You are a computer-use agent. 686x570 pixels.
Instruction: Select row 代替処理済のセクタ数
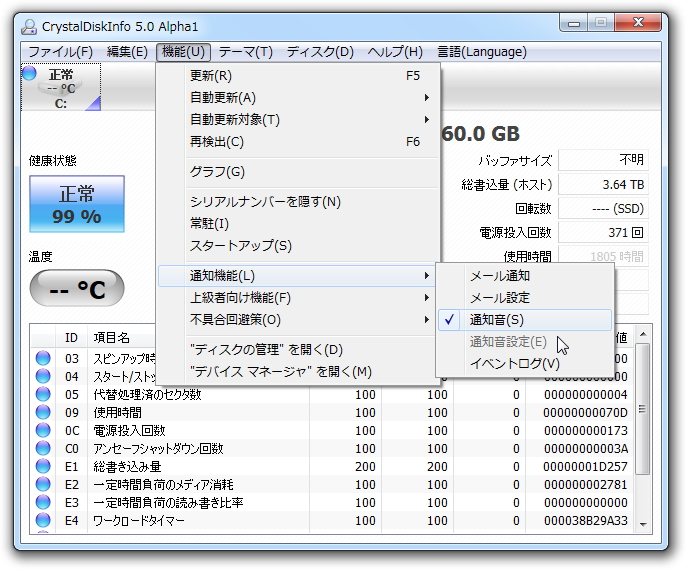click(332, 394)
